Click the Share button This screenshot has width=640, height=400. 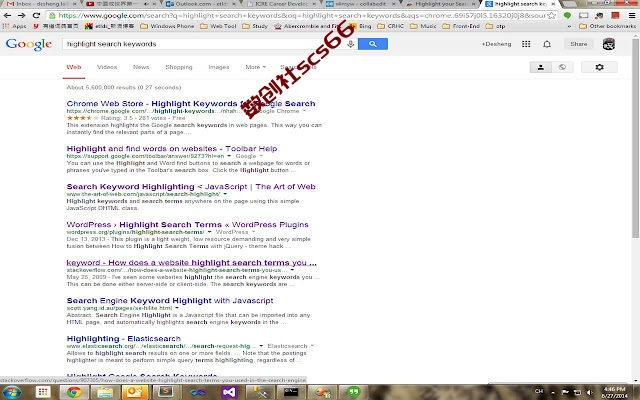click(579, 44)
